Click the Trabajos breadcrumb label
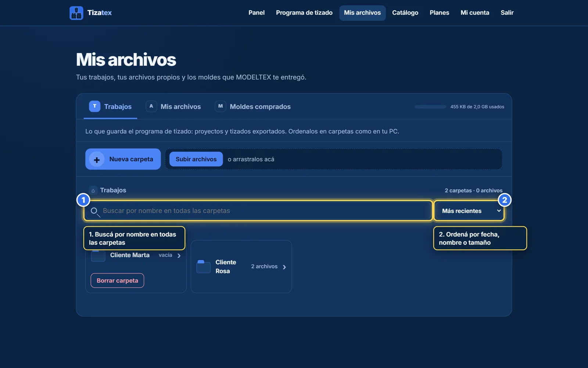The height and width of the screenshot is (368, 588). click(113, 190)
